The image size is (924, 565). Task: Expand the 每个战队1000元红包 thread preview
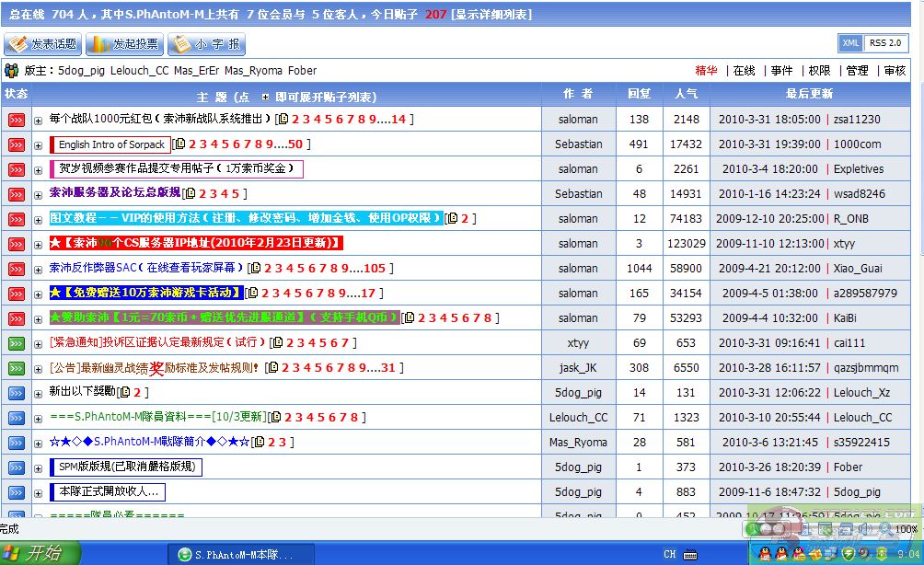pos(39,121)
